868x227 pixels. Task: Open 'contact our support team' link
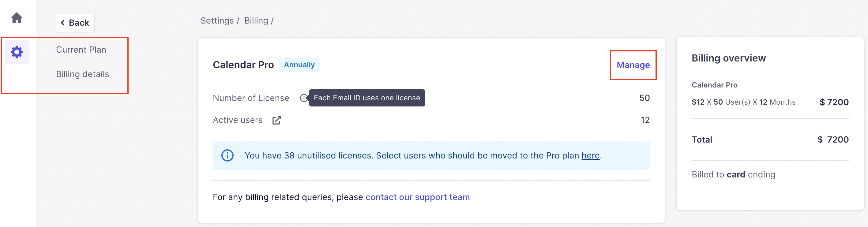click(x=418, y=197)
